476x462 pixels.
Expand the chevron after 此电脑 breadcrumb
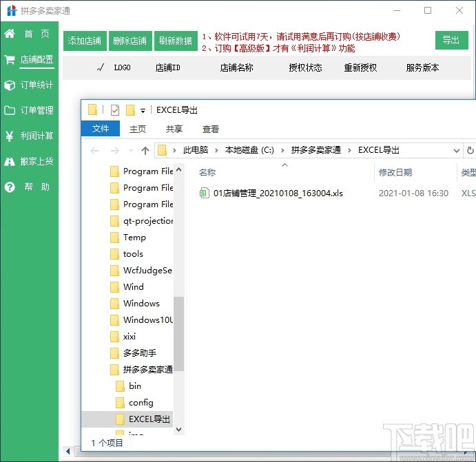tap(216, 151)
